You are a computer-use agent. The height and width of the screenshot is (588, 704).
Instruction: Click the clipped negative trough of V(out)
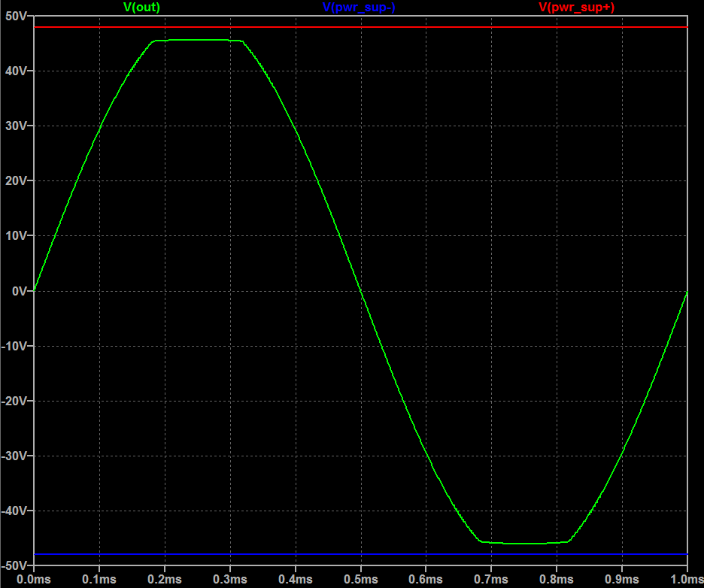[524, 543]
